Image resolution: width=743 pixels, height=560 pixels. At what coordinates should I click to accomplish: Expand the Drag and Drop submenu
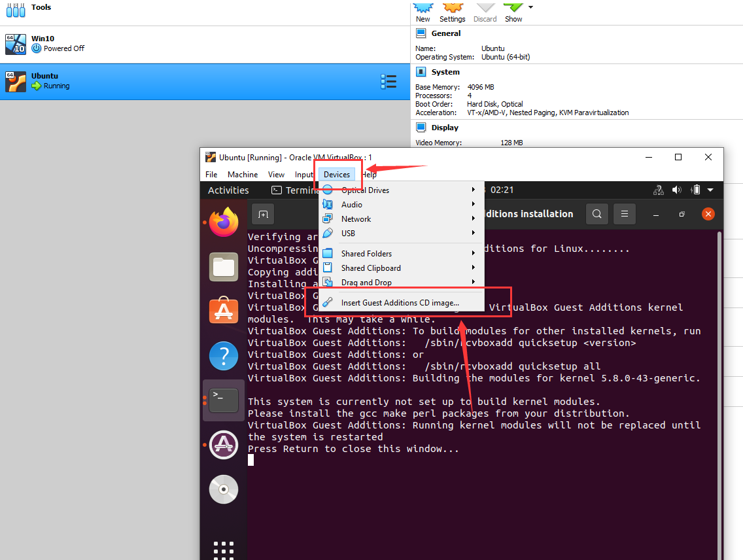pyautogui.click(x=402, y=283)
